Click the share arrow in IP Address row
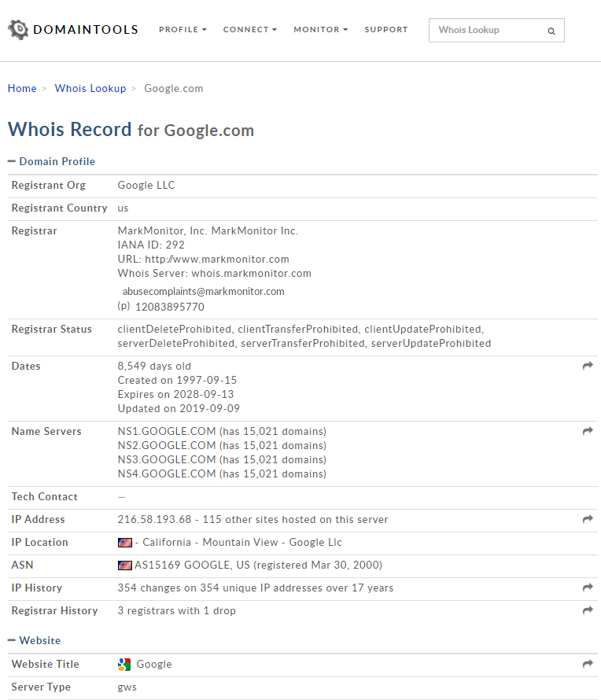Viewport: 601px width, 700px height. click(588, 520)
